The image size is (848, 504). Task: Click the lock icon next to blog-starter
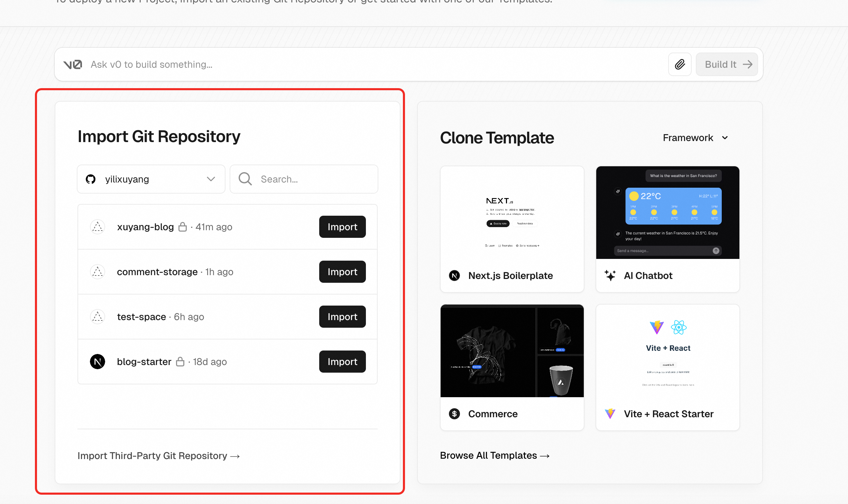[x=180, y=362]
